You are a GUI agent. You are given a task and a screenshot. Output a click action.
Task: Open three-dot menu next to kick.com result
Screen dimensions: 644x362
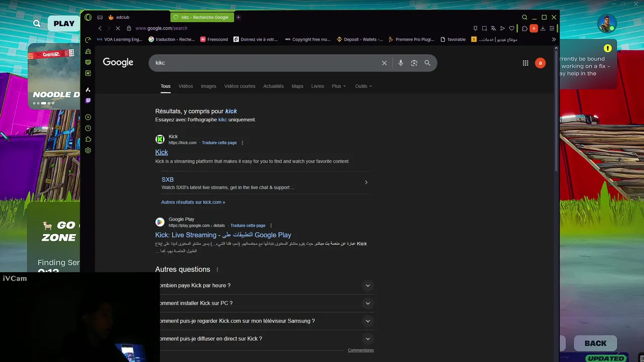(242, 143)
